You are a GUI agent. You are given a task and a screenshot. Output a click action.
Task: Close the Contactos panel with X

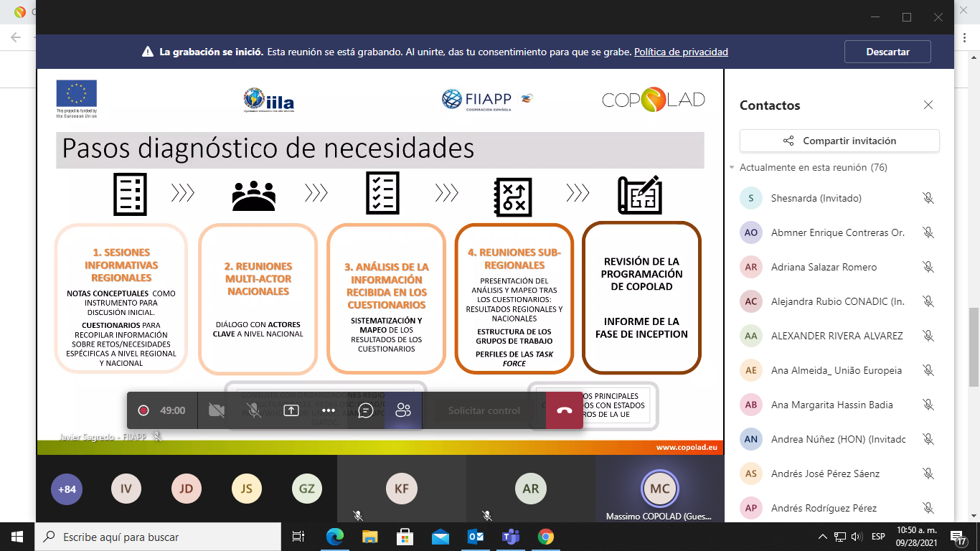click(x=928, y=105)
